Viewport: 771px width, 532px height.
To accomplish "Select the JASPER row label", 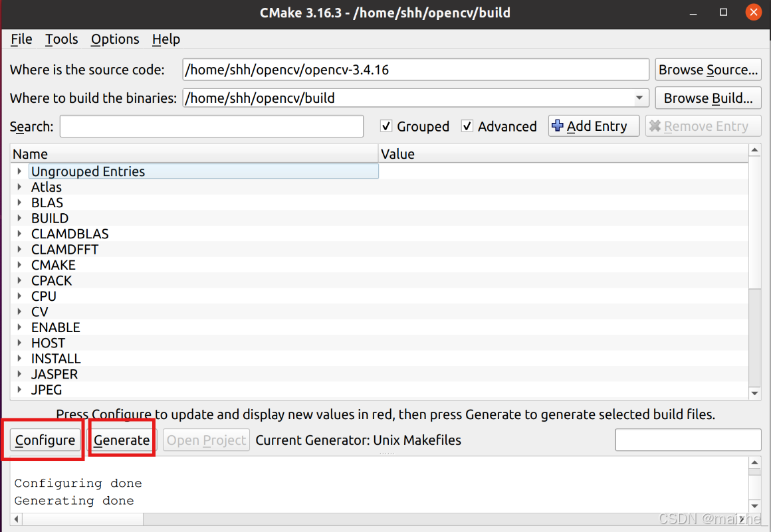I will (54, 375).
